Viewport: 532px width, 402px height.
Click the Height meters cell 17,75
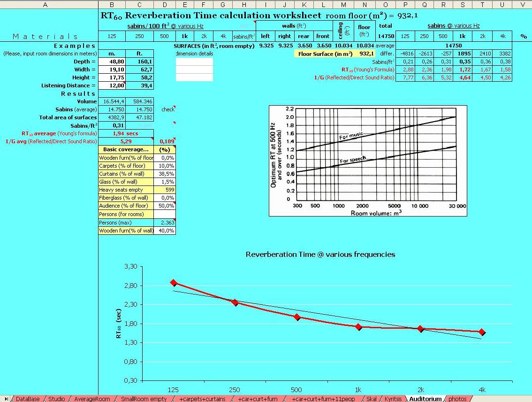112,77
